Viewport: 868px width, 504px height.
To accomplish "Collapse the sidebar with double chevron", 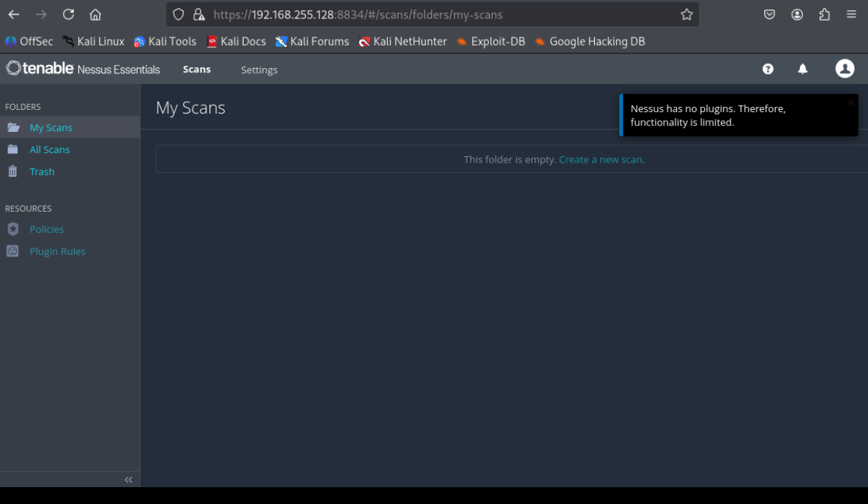I will [128, 480].
